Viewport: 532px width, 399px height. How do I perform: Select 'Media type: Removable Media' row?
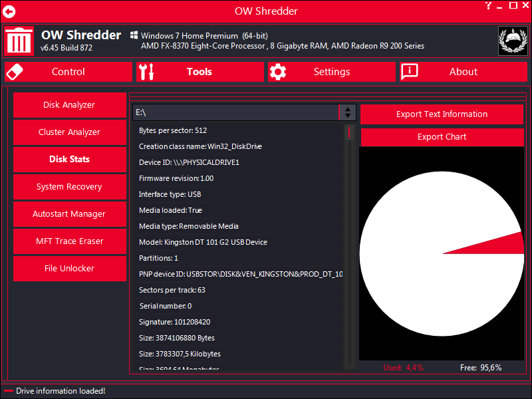pos(238,226)
